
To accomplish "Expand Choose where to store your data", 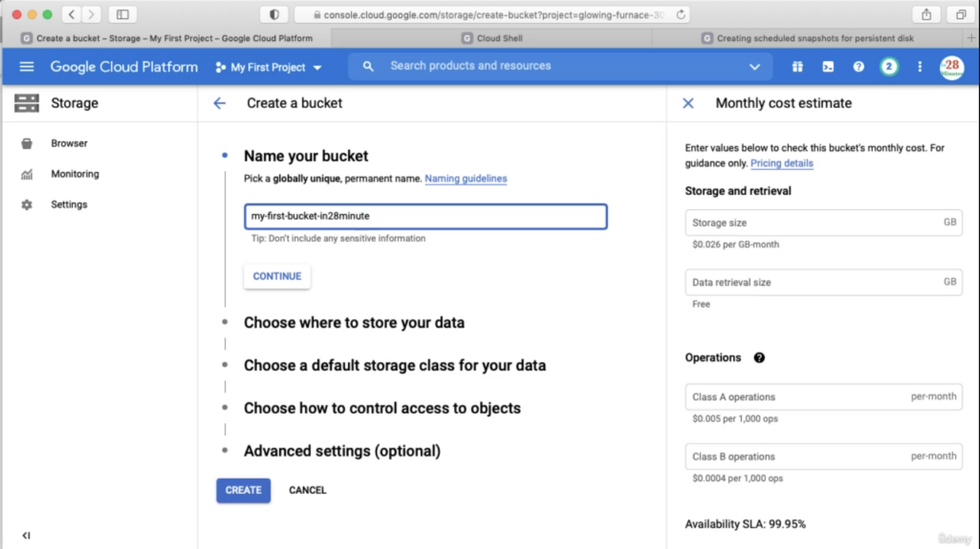I will 354,322.
